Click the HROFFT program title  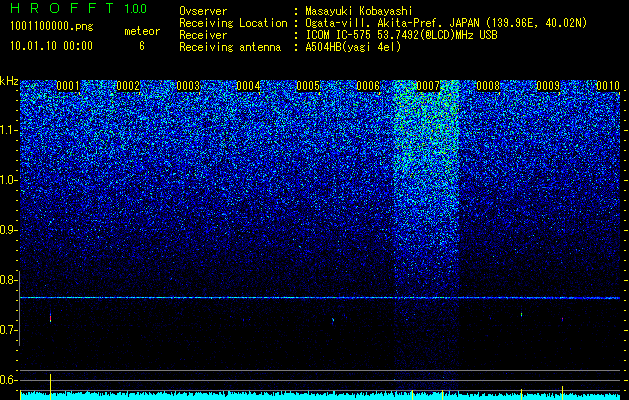click(62, 8)
